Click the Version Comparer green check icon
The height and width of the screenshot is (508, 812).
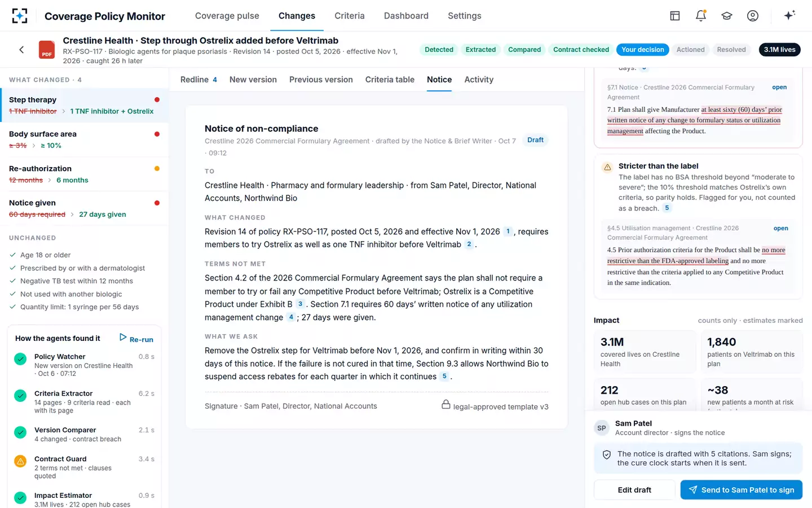(x=20, y=432)
